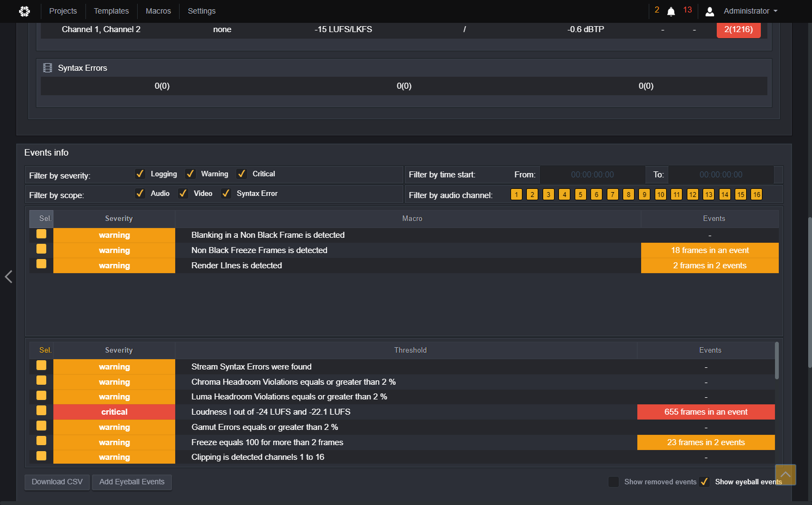Screen dimensions: 812x505
Task: Click the Syntax Errors film icon
Action: click(48, 68)
